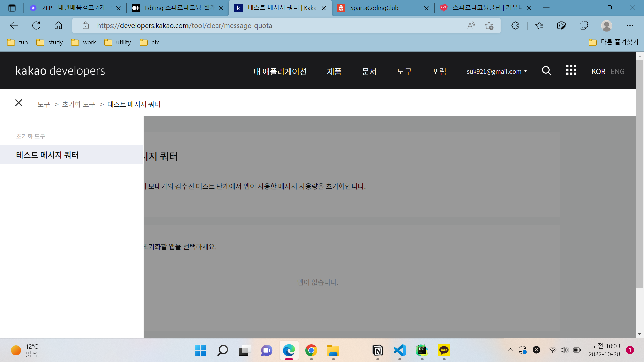644x362 pixels.
Task: Open the 문서 menu
Action: pyautogui.click(x=369, y=71)
